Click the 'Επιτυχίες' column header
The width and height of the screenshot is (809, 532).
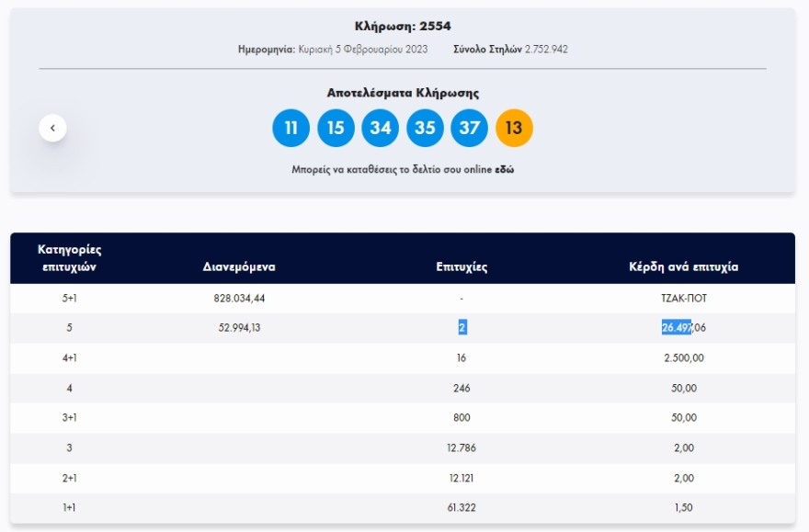click(461, 267)
